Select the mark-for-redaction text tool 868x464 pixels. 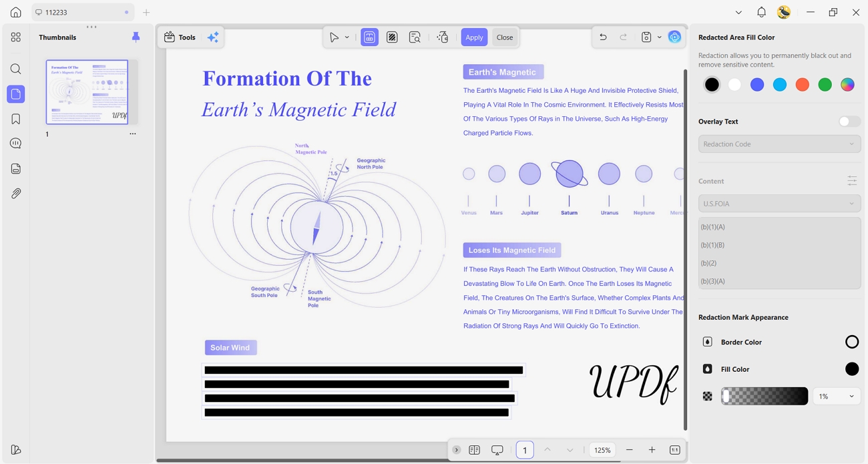point(369,37)
